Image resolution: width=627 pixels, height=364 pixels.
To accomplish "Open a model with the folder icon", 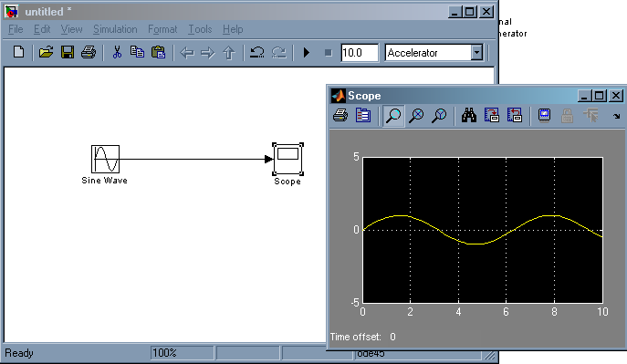I will (x=46, y=52).
